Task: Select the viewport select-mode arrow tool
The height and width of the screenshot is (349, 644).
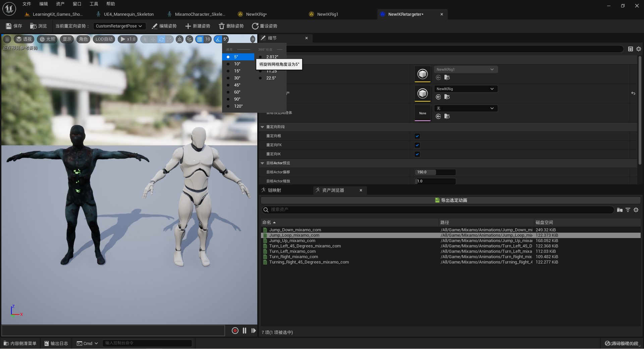Action: click(145, 39)
